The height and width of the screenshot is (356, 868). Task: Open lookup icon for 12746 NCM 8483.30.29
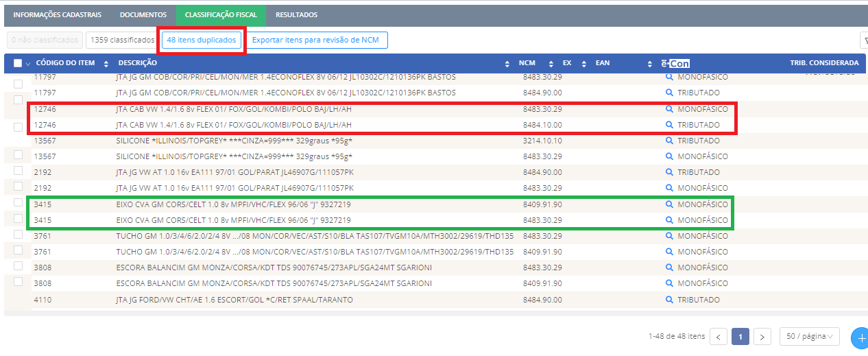pos(669,109)
